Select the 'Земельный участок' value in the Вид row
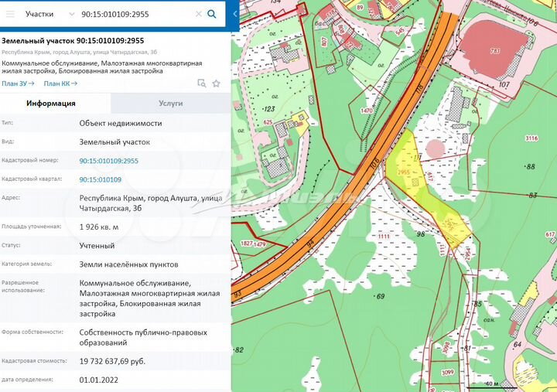 (x=114, y=142)
